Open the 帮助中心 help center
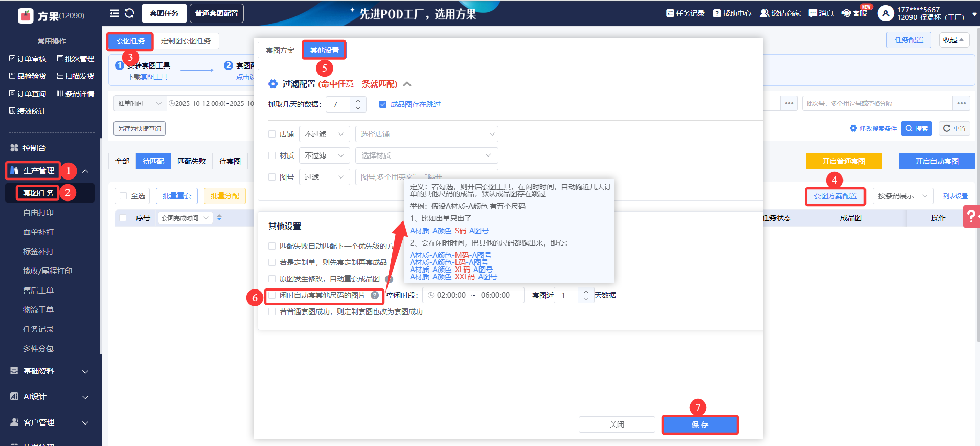This screenshot has height=446, width=980. pos(732,13)
